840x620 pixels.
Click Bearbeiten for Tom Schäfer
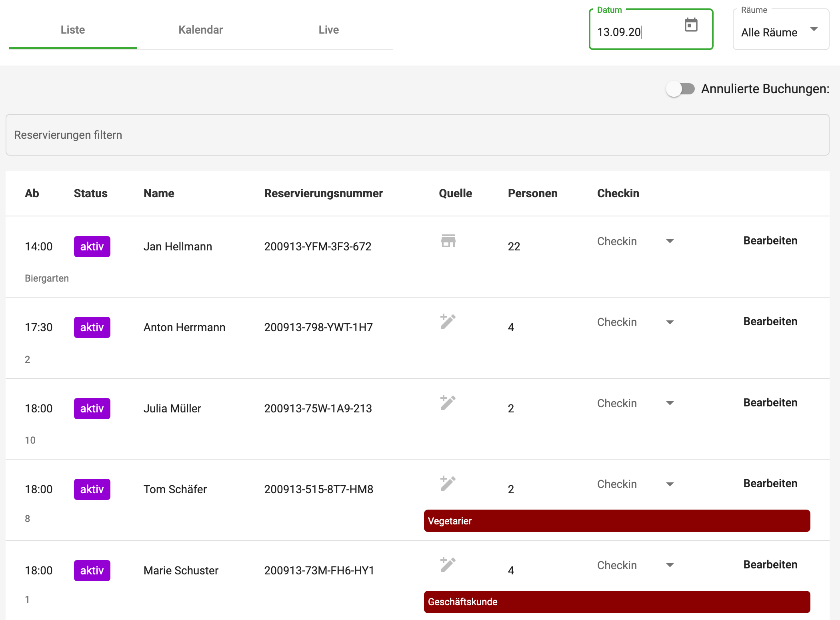[770, 484]
